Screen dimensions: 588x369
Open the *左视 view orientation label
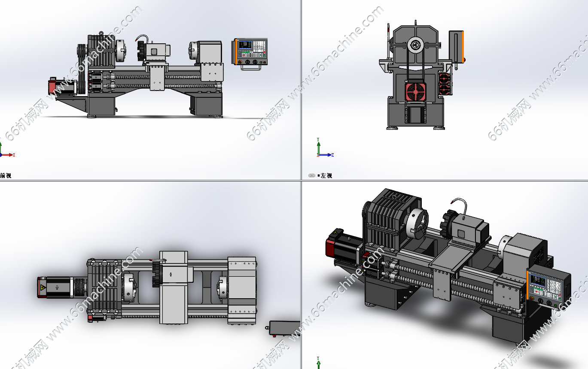pos(325,175)
